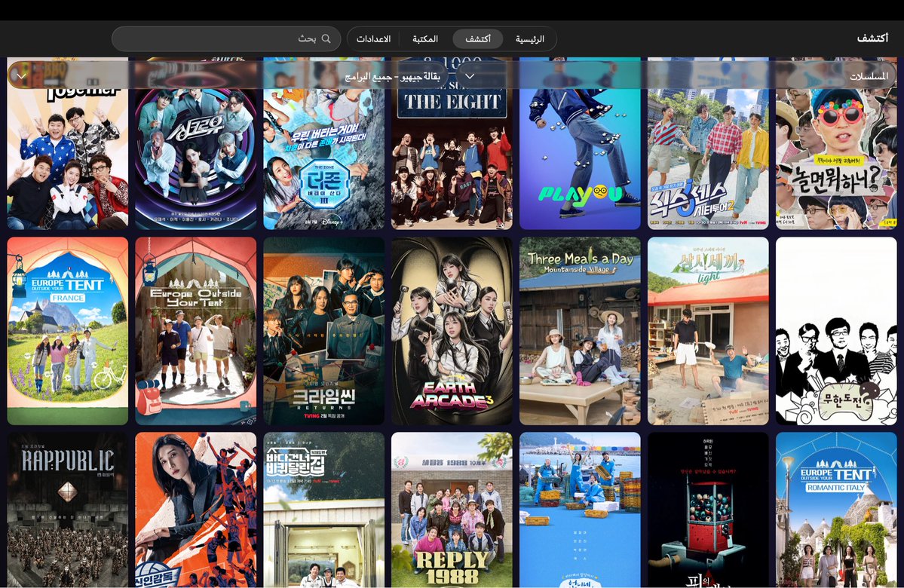Expand the المسلسلات category dropdown

[676, 76]
